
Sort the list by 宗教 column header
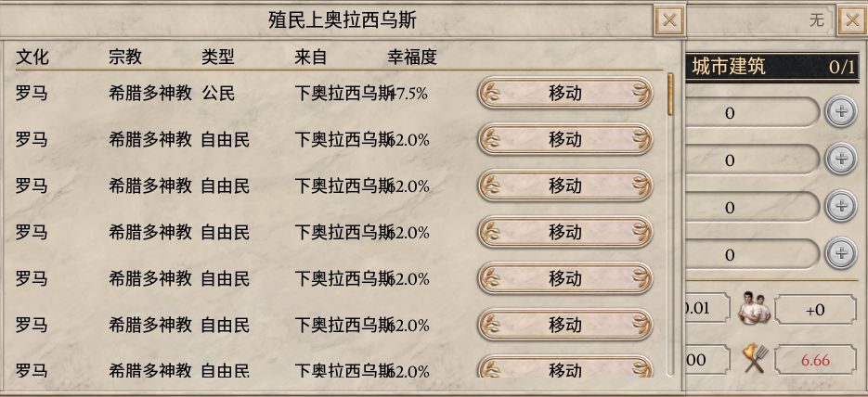pos(125,57)
